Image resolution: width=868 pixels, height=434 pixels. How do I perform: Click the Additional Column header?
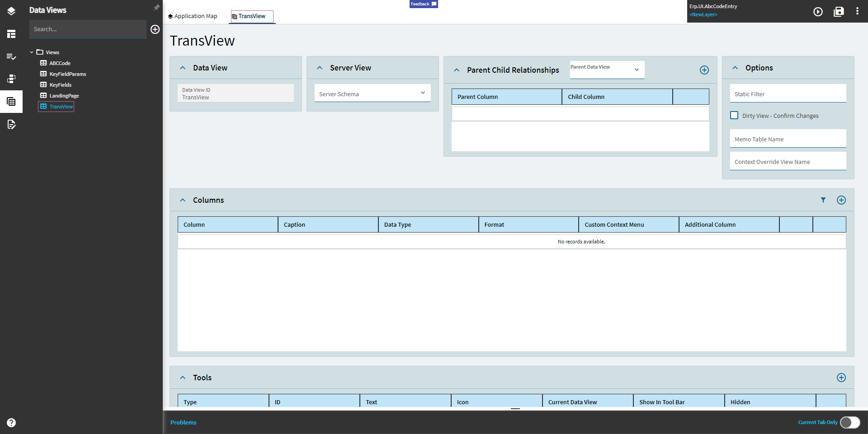point(729,224)
